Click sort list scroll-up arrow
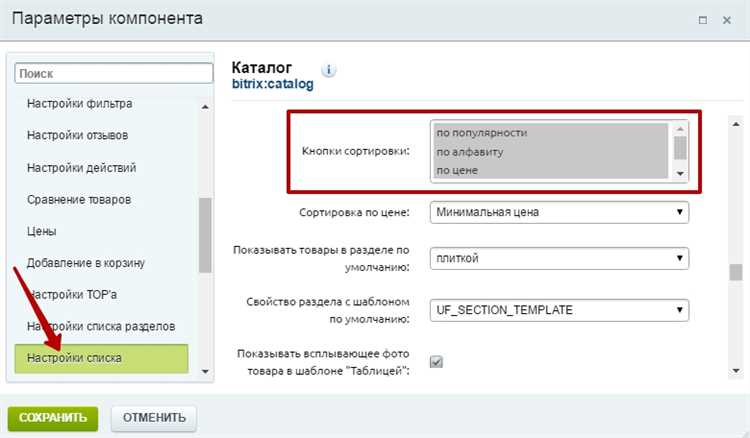Viewport: 750px width, 438px height. (680, 129)
